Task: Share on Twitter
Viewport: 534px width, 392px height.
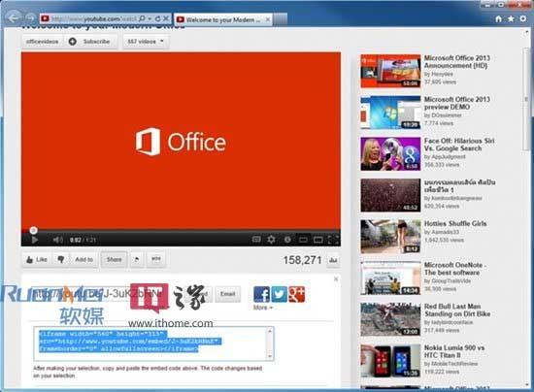Action: pos(279,294)
